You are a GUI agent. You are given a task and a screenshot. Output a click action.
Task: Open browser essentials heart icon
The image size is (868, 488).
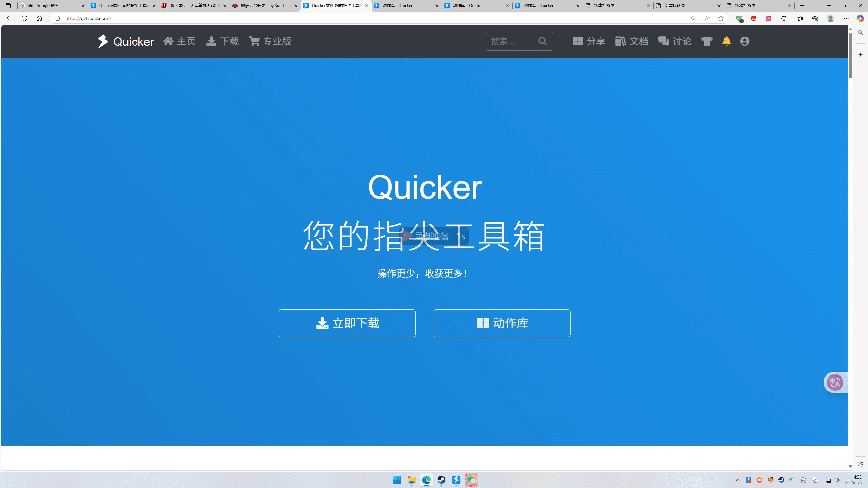click(x=815, y=18)
